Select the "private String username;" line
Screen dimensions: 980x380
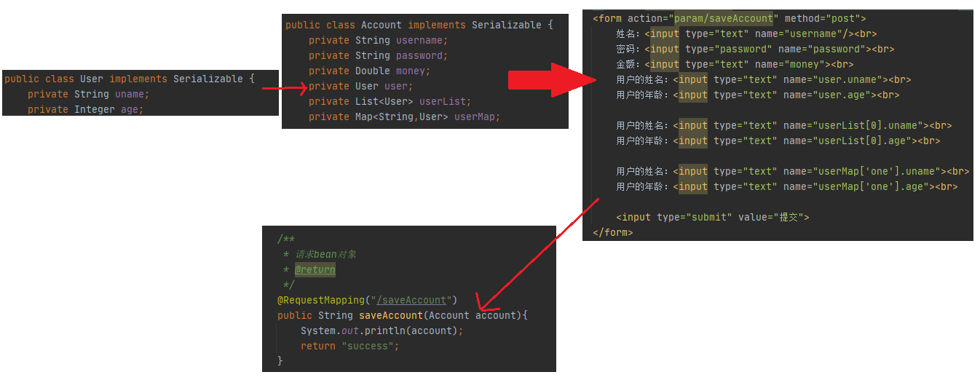click(378, 40)
